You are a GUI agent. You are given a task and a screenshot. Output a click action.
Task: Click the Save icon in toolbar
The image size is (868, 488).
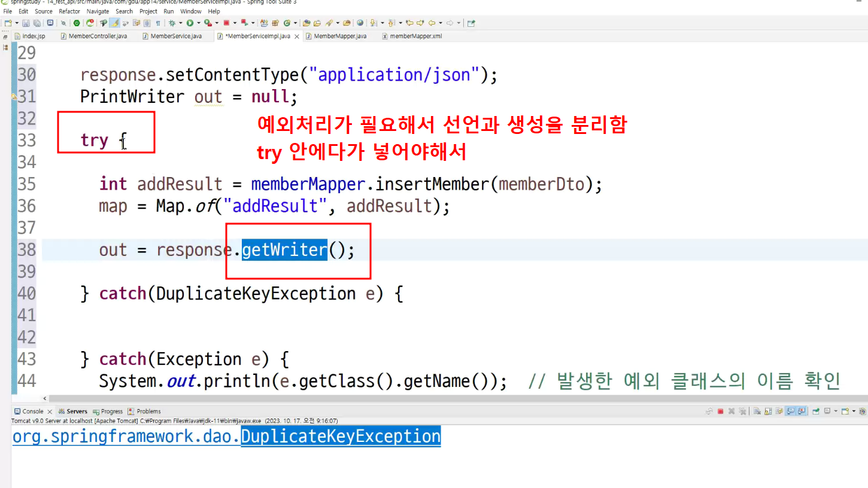26,23
